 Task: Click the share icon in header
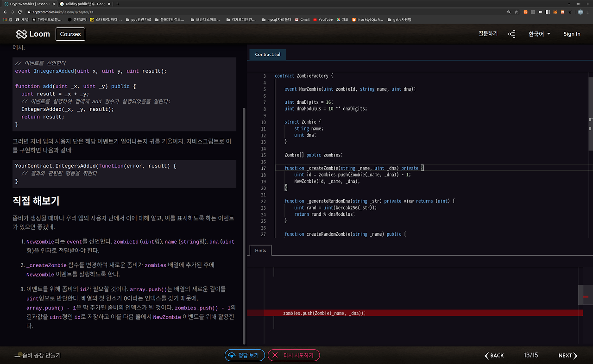(511, 34)
